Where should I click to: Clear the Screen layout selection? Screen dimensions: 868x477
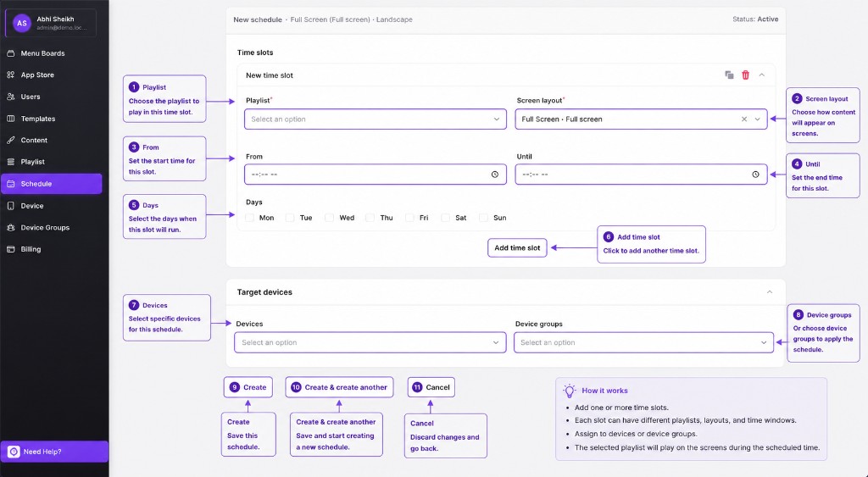click(744, 119)
